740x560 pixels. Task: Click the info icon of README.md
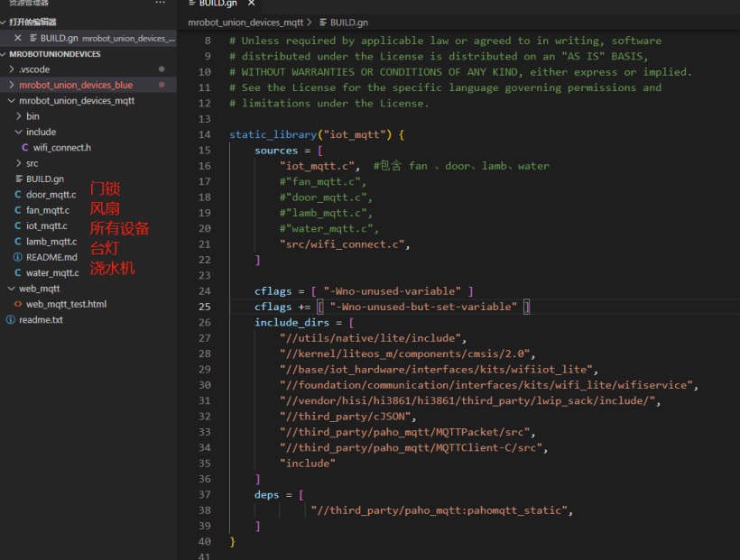(17, 257)
